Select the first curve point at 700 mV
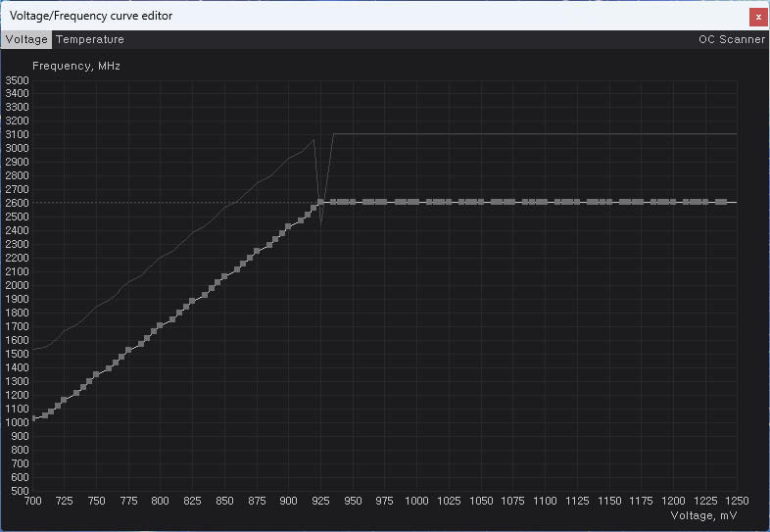The height and width of the screenshot is (532, 770). pos(34,418)
